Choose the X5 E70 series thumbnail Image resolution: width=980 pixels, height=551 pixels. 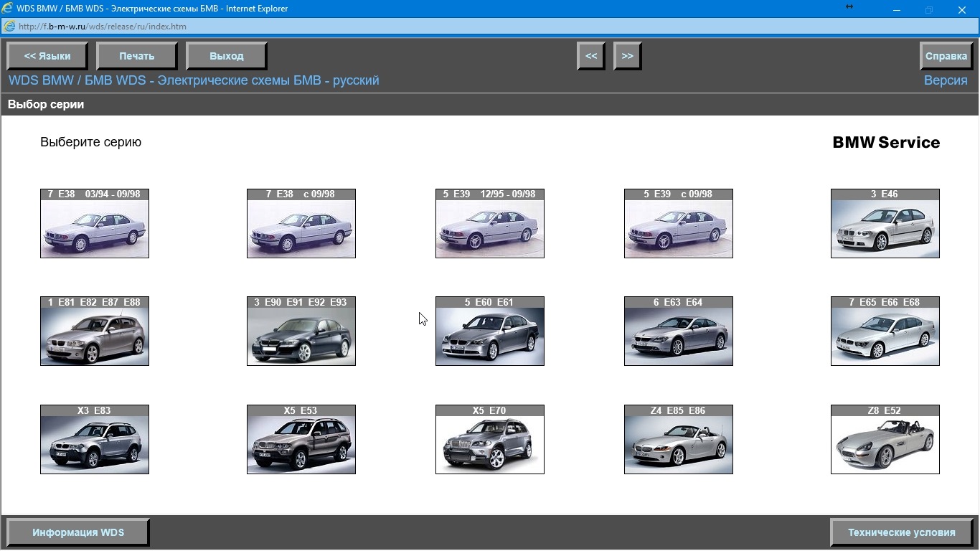490,440
